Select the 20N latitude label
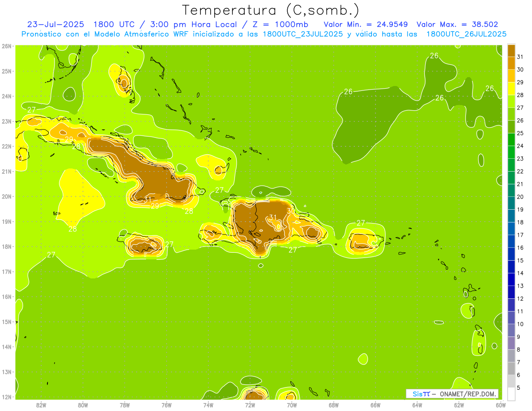The height and width of the screenshot is (411, 532). coord(7,196)
